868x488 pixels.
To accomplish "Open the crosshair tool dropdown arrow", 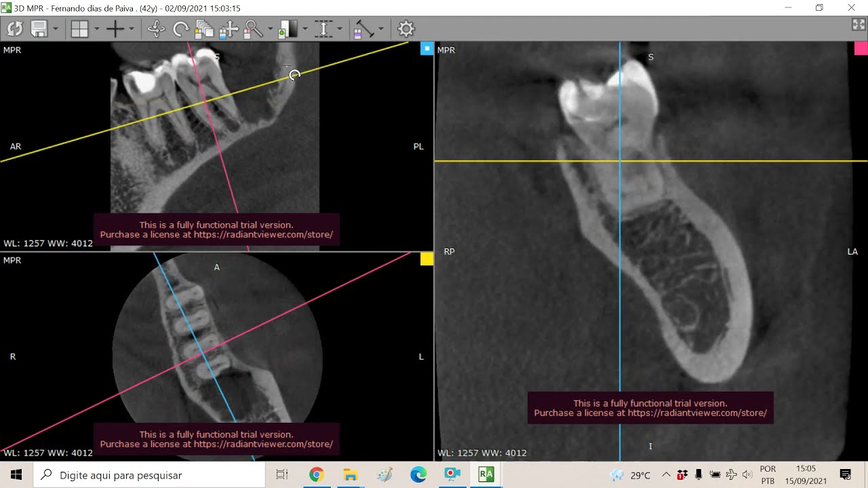I will (132, 29).
